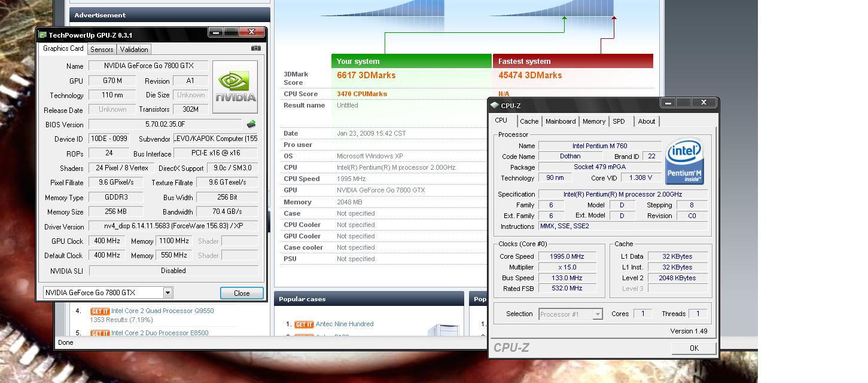Click the Close button in GPU-Z
The height and width of the screenshot is (383, 868).
[x=242, y=293]
